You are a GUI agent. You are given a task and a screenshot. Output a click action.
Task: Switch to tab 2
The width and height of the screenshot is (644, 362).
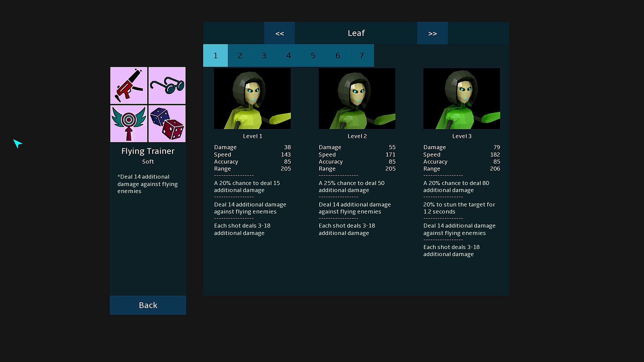click(x=240, y=56)
